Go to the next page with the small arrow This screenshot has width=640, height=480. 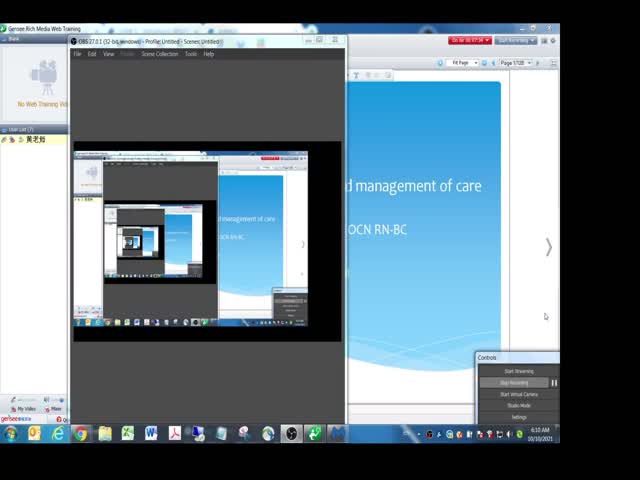click(x=538, y=63)
